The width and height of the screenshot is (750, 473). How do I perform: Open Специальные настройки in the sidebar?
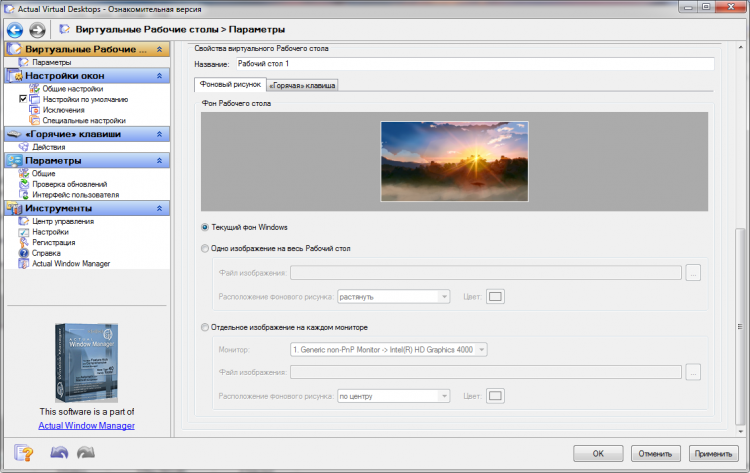pyautogui.click(x=84, y=120)
